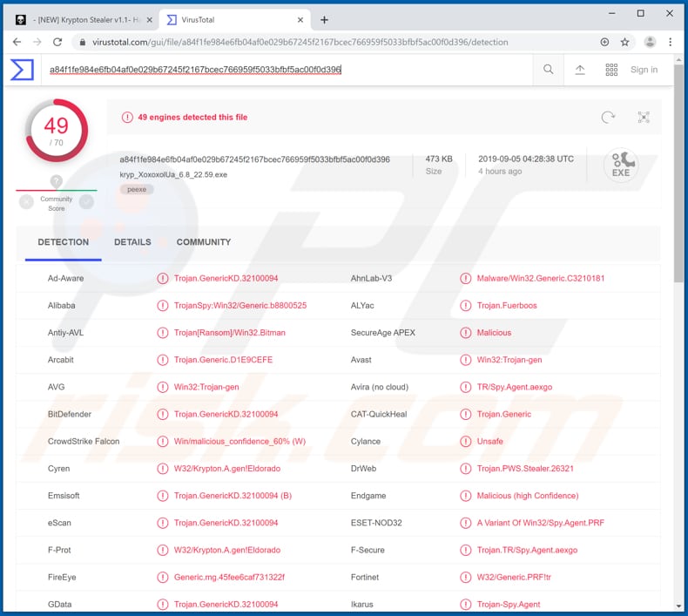Screen dimensions: 688x616
Task: Bookmark this page with star icon
Action: [x=624, y=42]
